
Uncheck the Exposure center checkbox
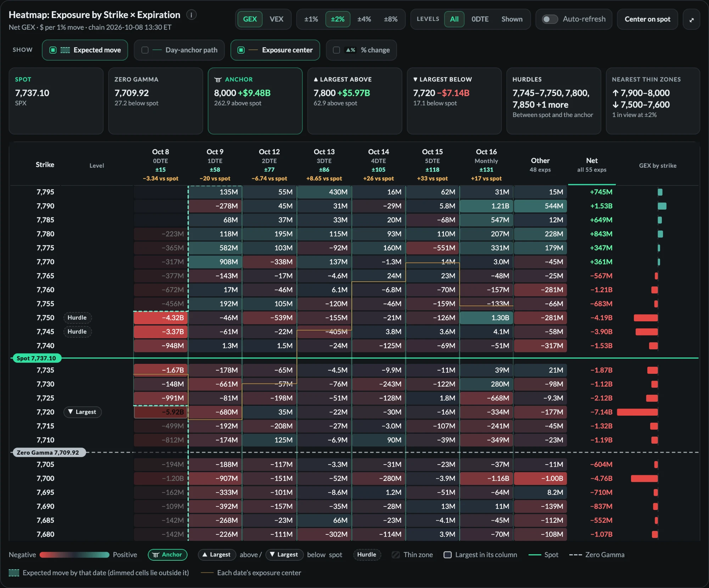point(241,50)
